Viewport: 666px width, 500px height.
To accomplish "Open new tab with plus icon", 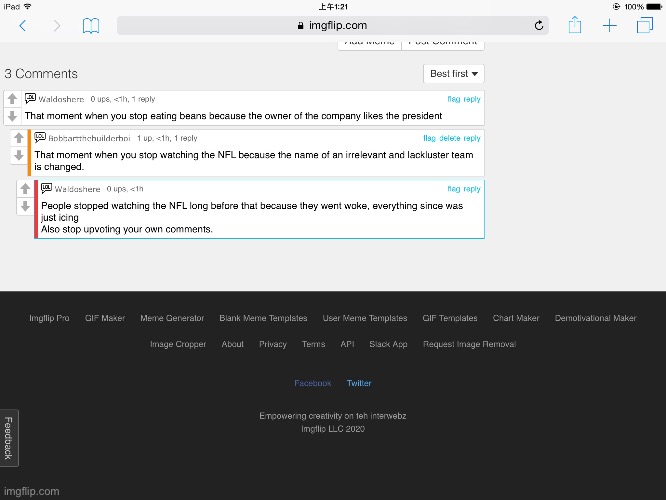I will [610, 26].
